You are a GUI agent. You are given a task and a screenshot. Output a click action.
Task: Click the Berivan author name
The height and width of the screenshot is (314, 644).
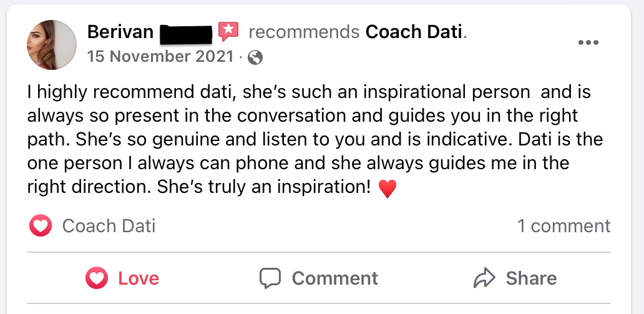pos(120,31)
